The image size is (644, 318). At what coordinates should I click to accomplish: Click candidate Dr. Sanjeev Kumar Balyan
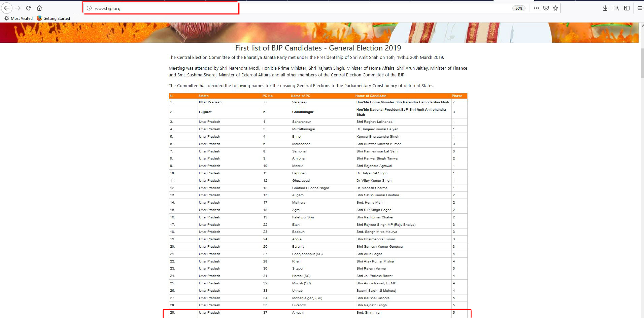pyautogui.click(x=377, y=129)
